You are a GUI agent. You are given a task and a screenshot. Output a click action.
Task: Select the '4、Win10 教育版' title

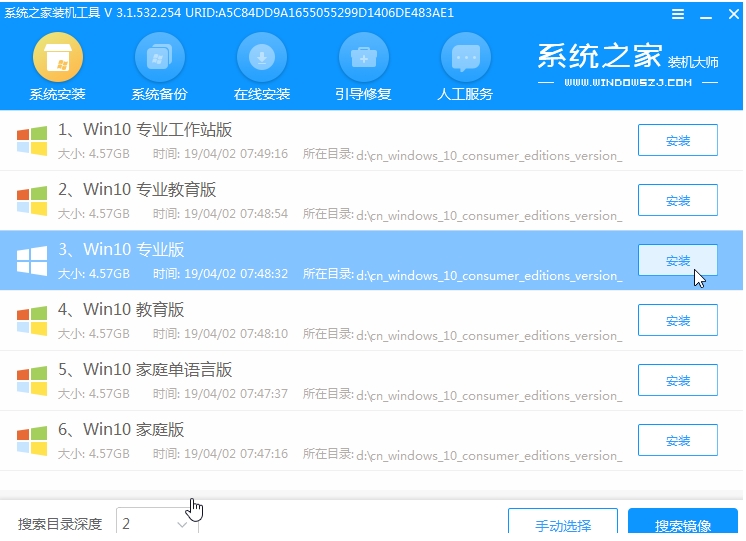[121, 309]
